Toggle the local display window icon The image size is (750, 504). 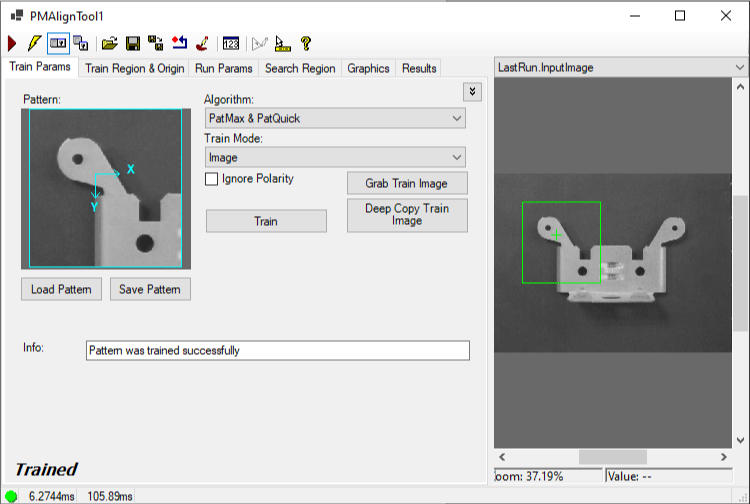(58, 43)
